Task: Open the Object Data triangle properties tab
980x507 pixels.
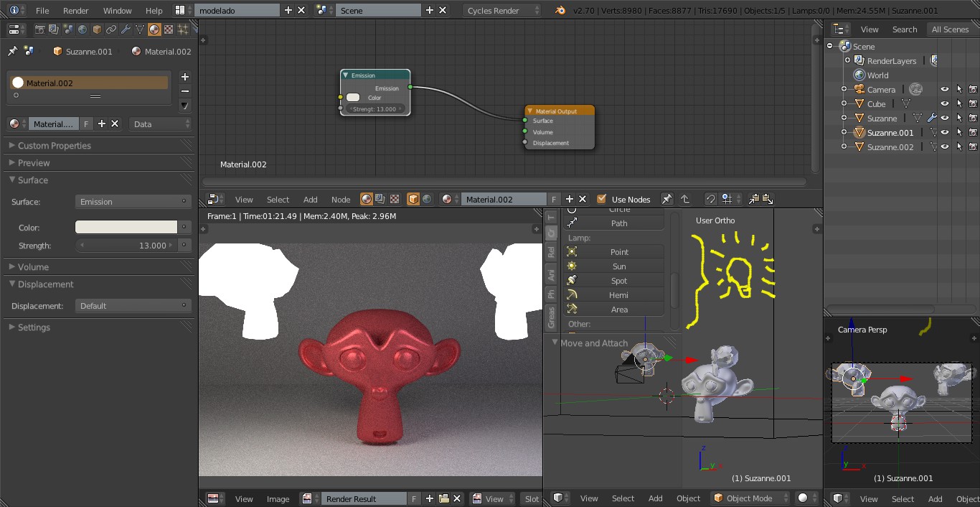Action: pos(140,29)
